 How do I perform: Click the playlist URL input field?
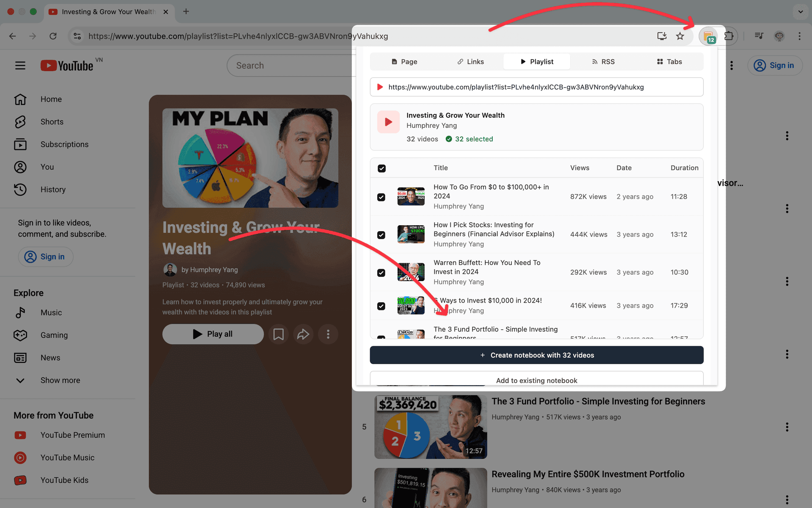coord(536,87)
